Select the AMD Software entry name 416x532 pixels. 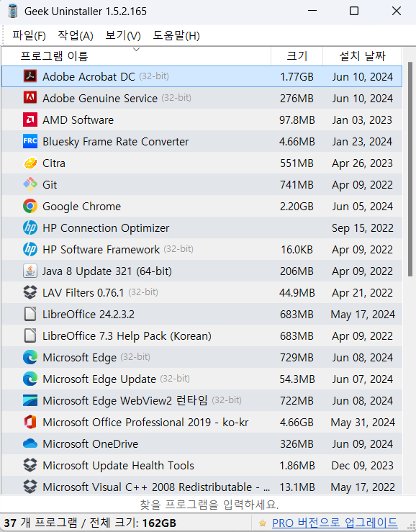coord(78,120)
